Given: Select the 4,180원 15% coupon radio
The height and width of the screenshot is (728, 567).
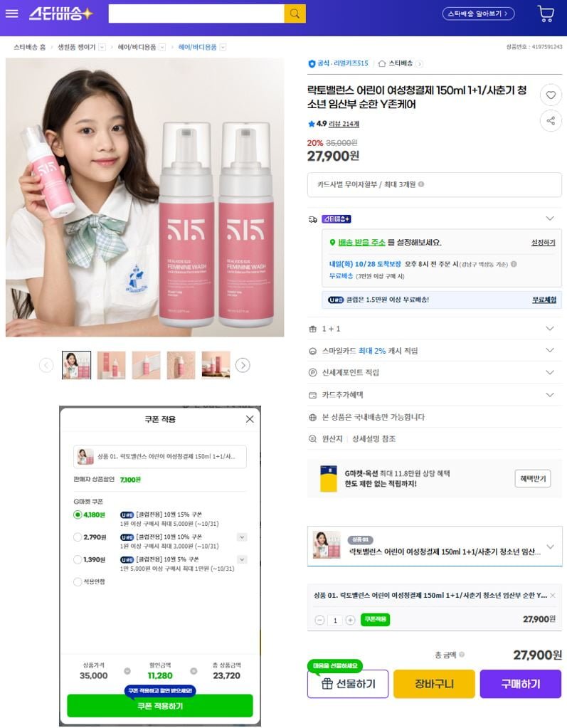Looking at the screenshot, I should tap(78, 515).
